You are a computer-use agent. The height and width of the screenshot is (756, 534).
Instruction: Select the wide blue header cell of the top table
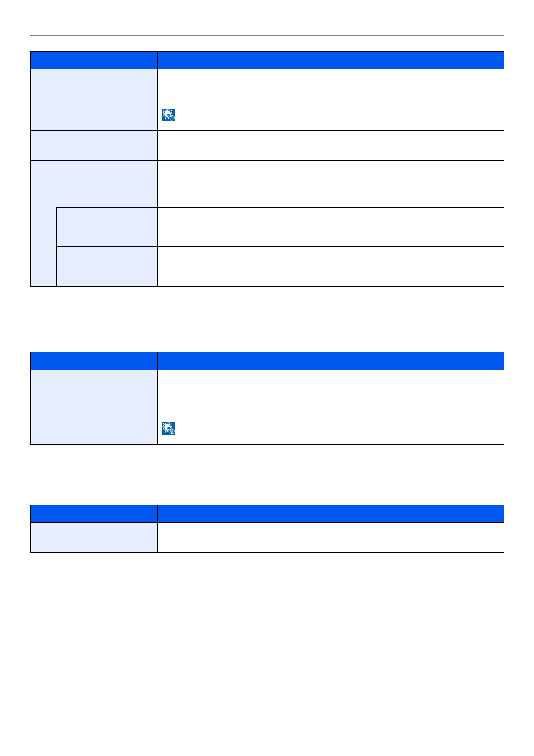click(331, 60)
